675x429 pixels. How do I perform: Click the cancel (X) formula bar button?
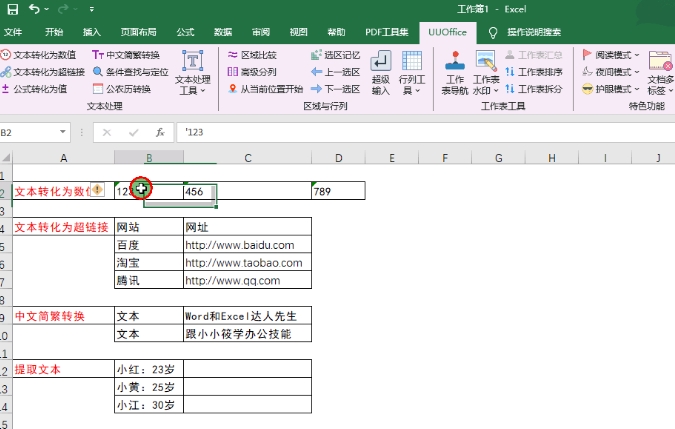coord(107,133)
